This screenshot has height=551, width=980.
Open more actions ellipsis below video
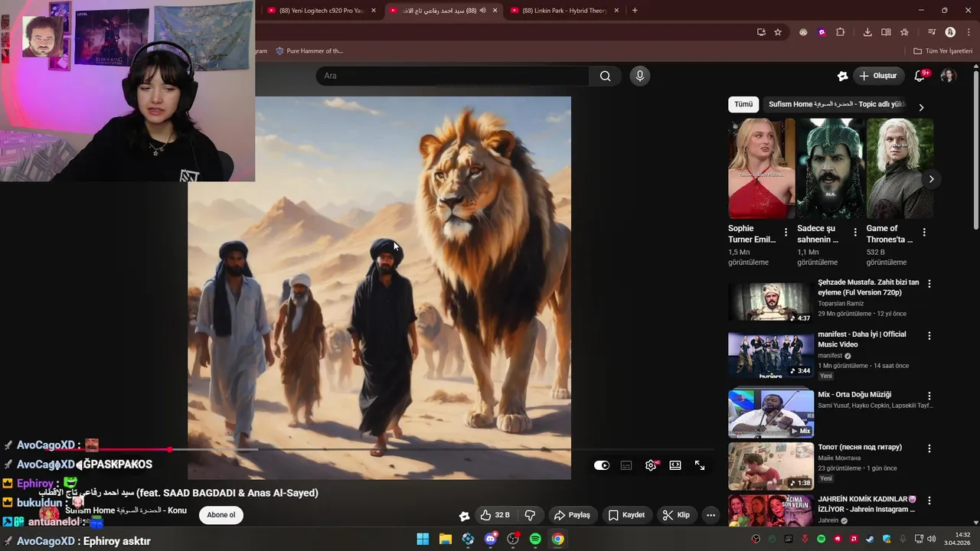(x=710, y=515)
